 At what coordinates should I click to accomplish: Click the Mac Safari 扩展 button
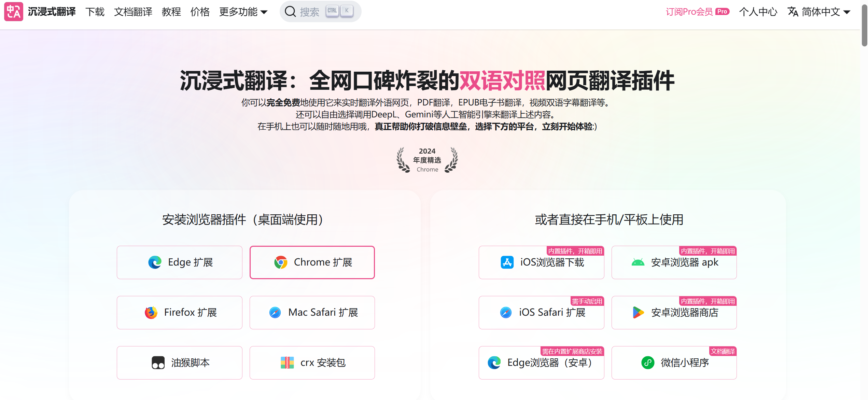click(312, 313)
